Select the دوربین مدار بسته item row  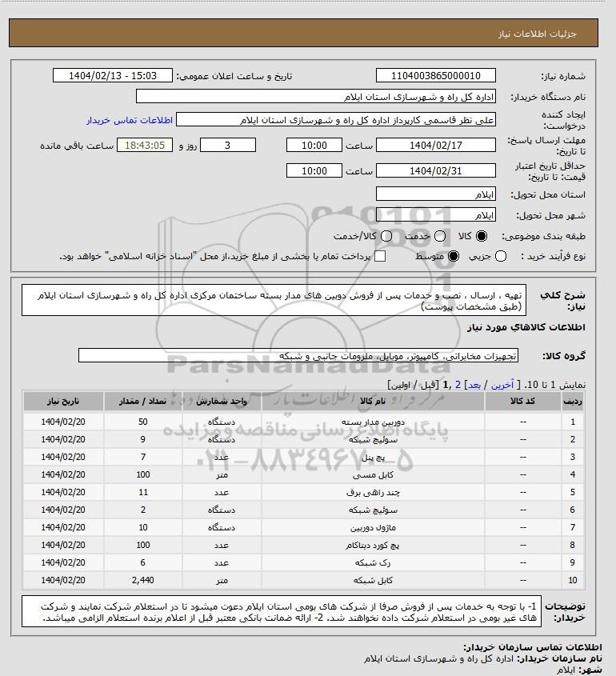pyautogui.click(x=303, y=422)
